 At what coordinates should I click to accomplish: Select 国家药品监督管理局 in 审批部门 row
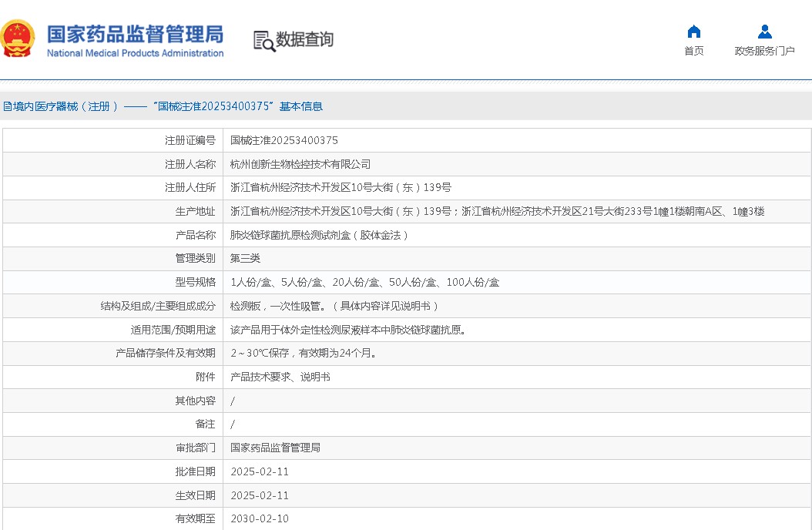point(276,448)
